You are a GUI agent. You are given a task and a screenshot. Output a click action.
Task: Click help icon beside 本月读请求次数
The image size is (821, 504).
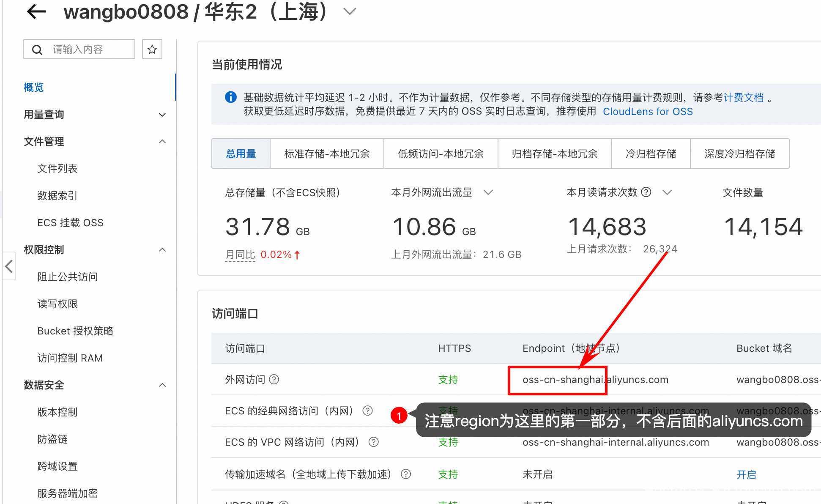click(x=646, y=192)
